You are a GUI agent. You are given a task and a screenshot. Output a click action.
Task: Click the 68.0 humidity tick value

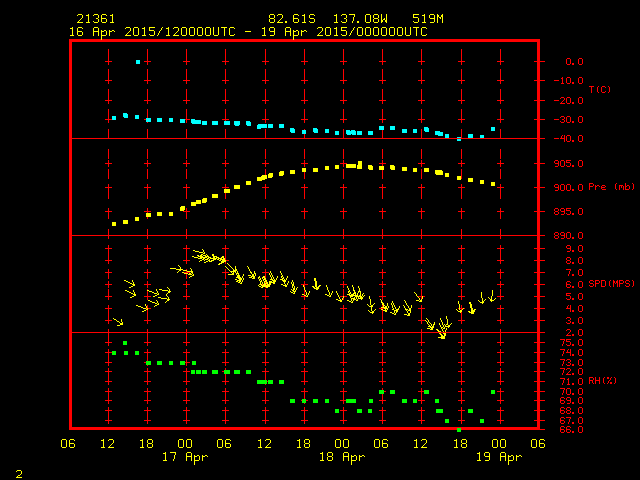[x=571, y=411]
